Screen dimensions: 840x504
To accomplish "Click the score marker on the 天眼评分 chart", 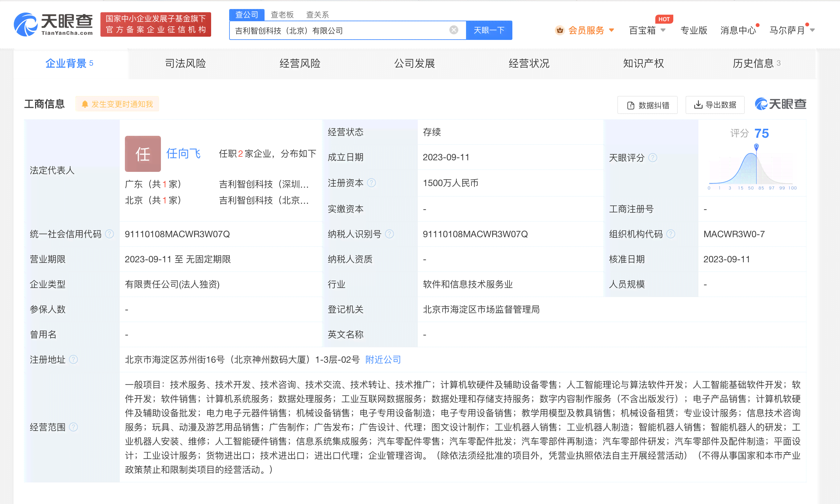I will [x=756, y=147].
